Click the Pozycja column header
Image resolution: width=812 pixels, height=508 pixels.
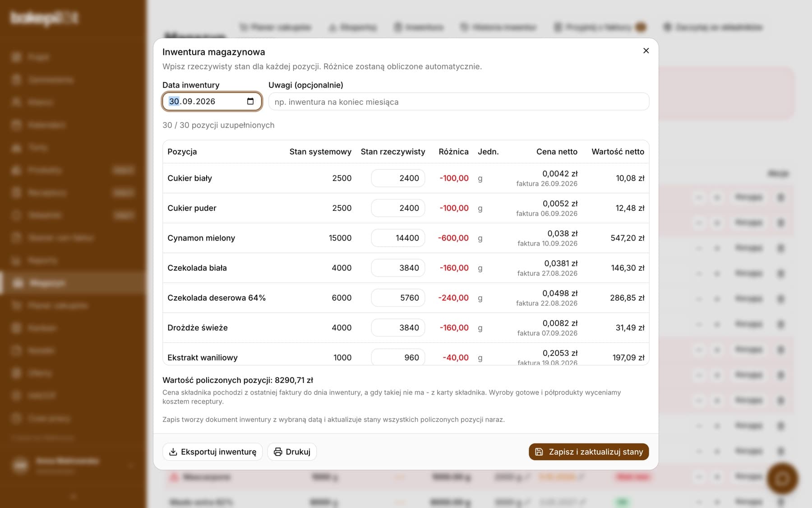coord(182,152)
